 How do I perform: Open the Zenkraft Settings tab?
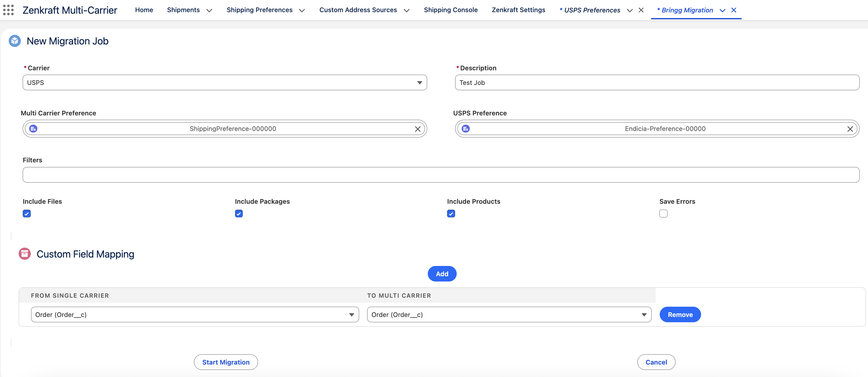(518, 10)
